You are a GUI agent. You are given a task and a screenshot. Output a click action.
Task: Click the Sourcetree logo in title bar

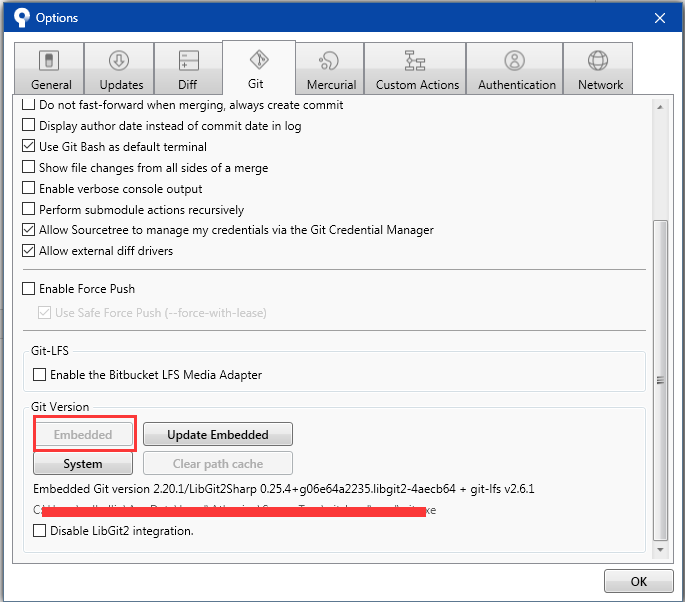click(x=21, y=17)
